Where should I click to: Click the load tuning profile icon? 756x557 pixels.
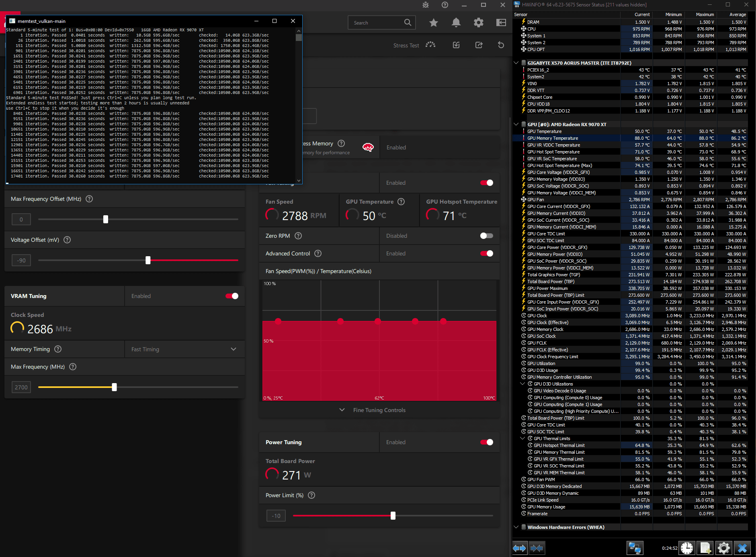point(456,45)
